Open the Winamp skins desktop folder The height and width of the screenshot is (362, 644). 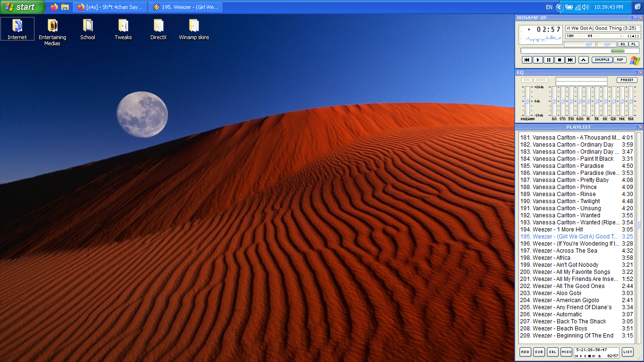[x=194, y=29]
